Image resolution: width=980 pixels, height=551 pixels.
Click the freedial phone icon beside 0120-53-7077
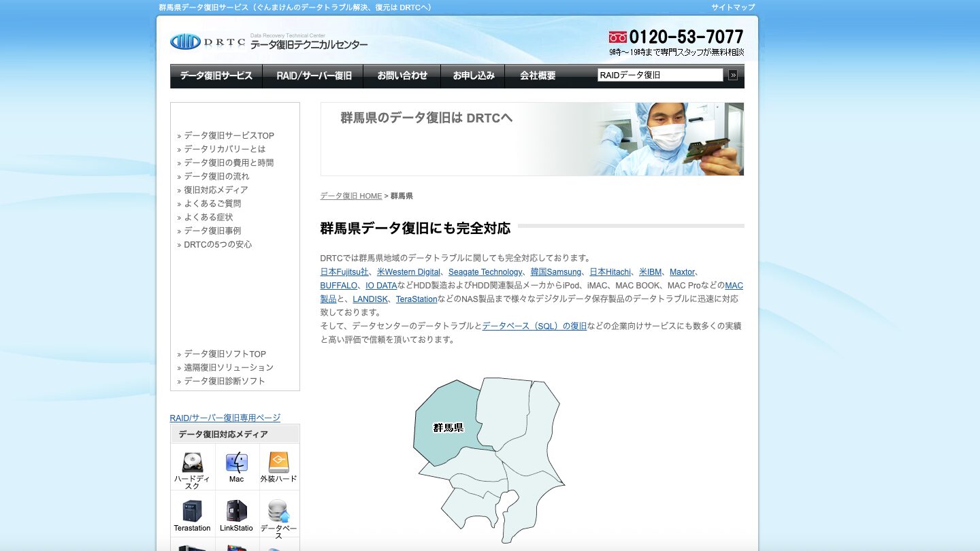pyautogui.click(x=617, y=36)
